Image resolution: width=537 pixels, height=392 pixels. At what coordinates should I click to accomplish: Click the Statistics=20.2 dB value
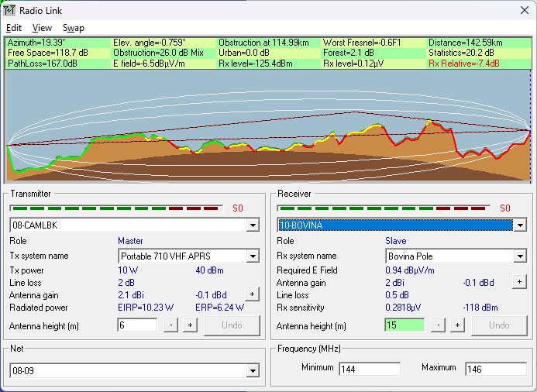(x=461, y=53)
